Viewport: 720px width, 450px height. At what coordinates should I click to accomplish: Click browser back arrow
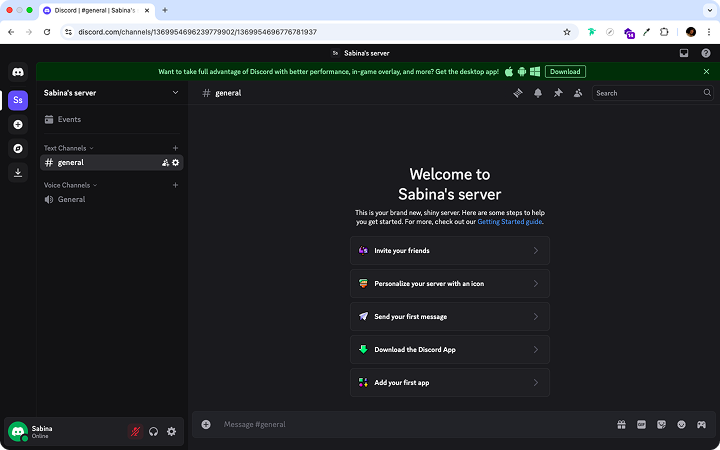tap(11, 32)
